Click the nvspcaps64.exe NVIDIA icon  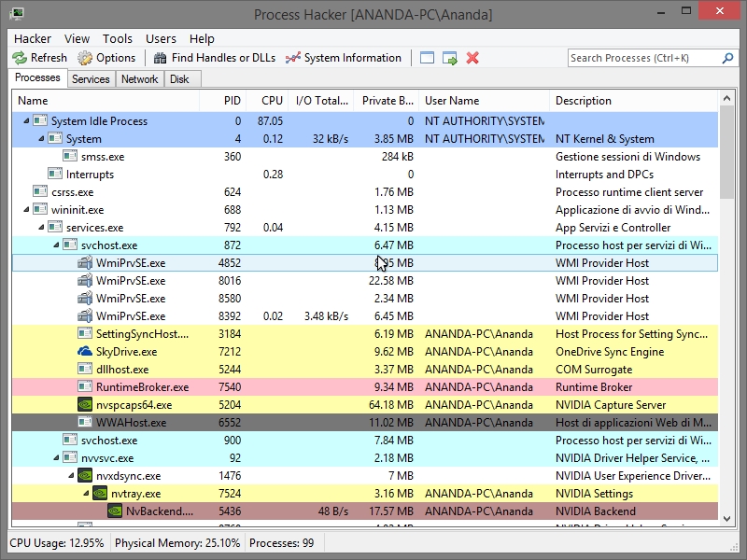tap(85, 405)
